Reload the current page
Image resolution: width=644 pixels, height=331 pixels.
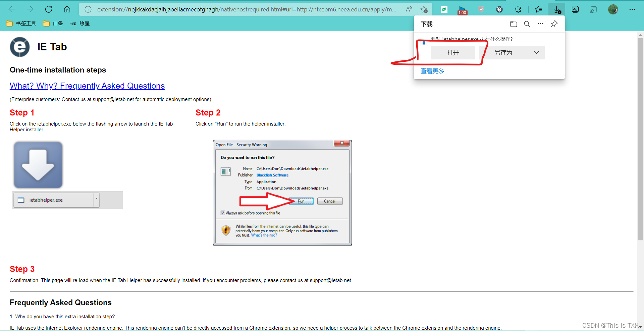[x=49, y=9]
